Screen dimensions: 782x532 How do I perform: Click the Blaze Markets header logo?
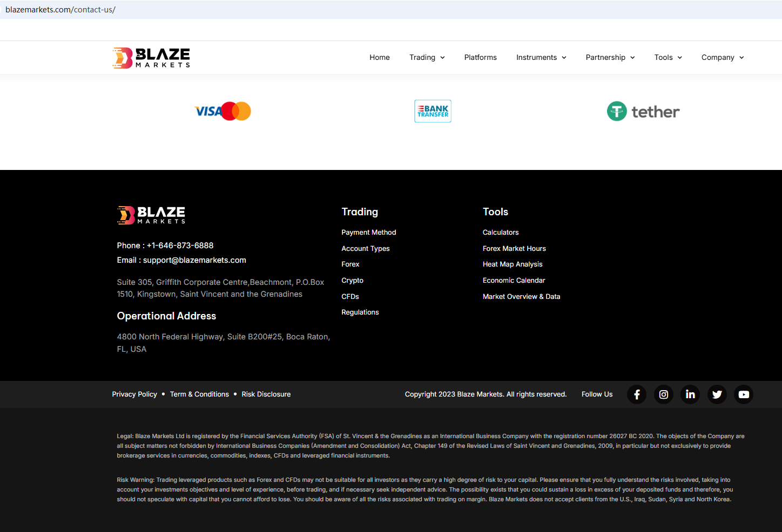coord(151,58)
